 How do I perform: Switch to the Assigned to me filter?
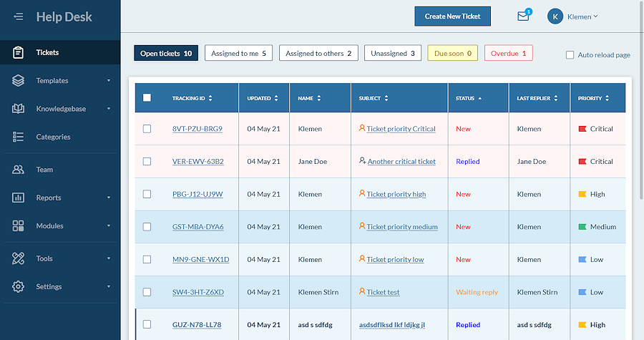(x=238, y=53)
